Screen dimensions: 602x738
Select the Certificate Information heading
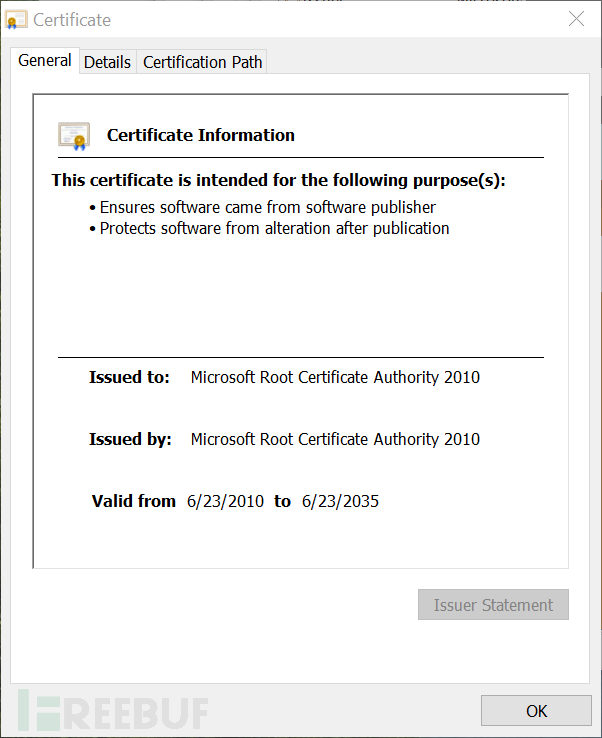pyautogui.click(x=201, y=135)
